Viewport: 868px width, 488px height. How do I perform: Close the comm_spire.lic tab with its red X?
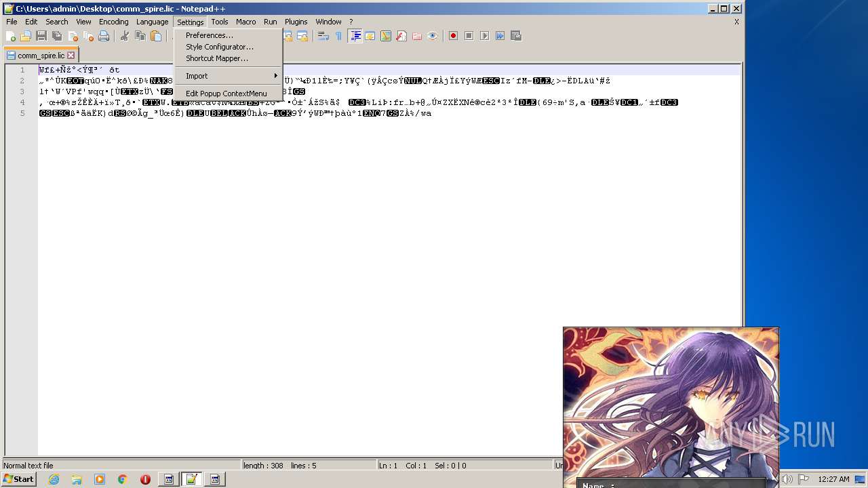coord(71,56)
